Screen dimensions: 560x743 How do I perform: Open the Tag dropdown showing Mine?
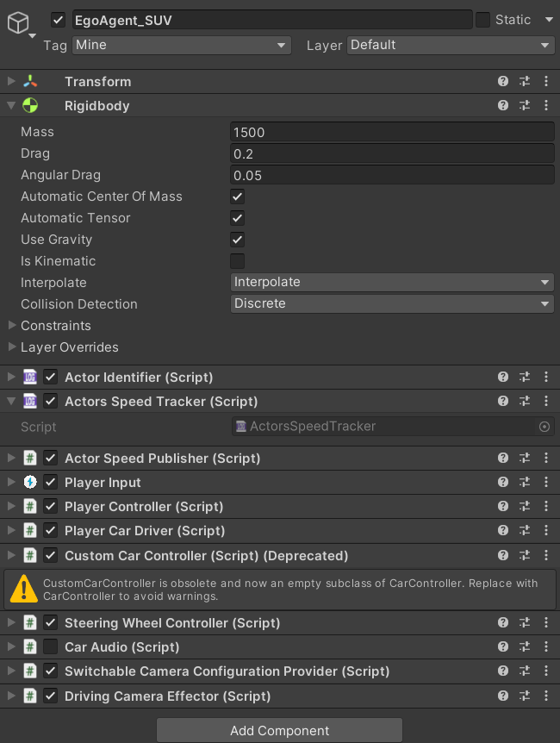click(182, 45)
